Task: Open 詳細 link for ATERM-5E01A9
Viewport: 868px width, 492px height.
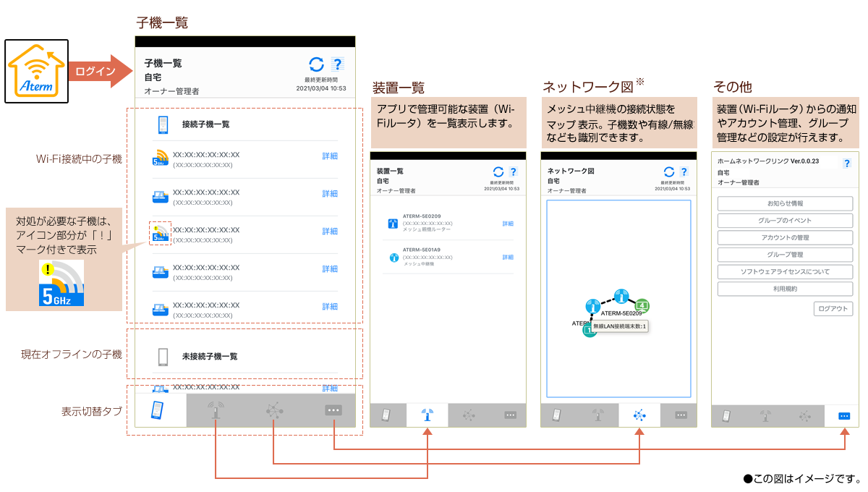Action: pos(508,258)
